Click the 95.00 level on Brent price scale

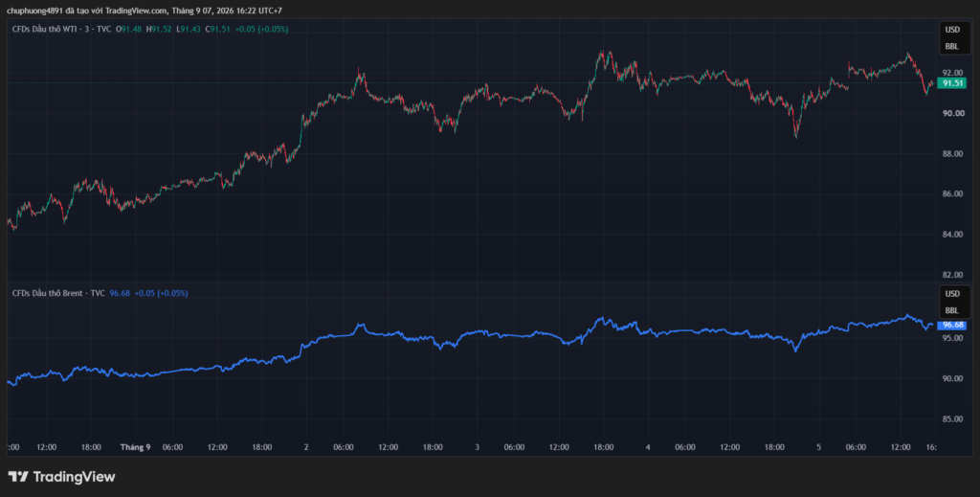click(x=953, y=338)
